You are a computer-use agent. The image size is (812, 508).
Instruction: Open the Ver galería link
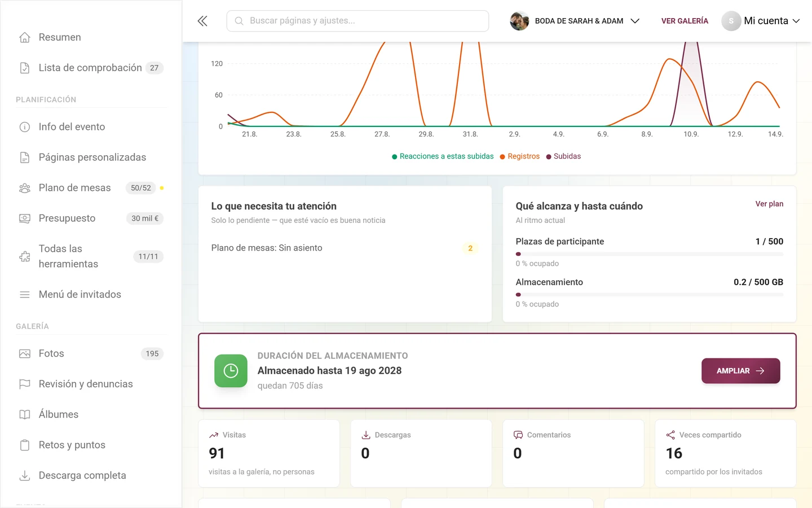click(685, 21)
